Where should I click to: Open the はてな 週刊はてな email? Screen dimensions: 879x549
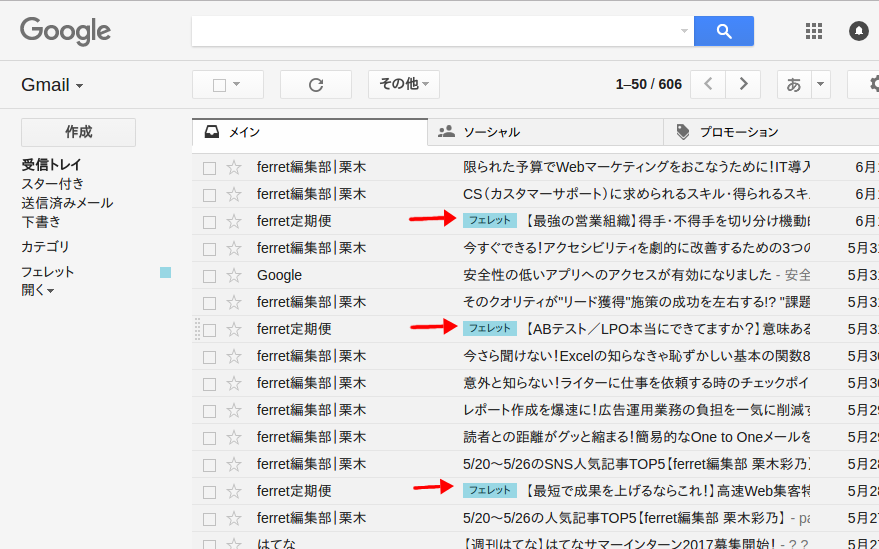535,542
